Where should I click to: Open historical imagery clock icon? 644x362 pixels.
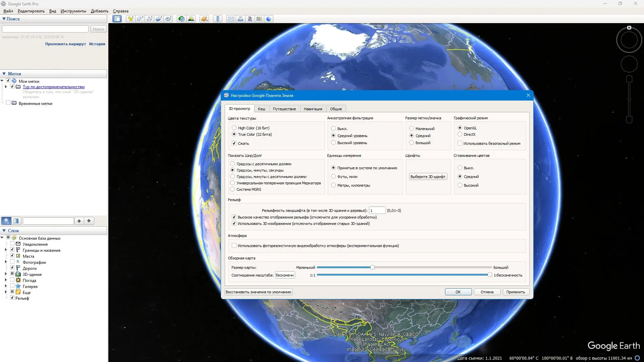181,19
